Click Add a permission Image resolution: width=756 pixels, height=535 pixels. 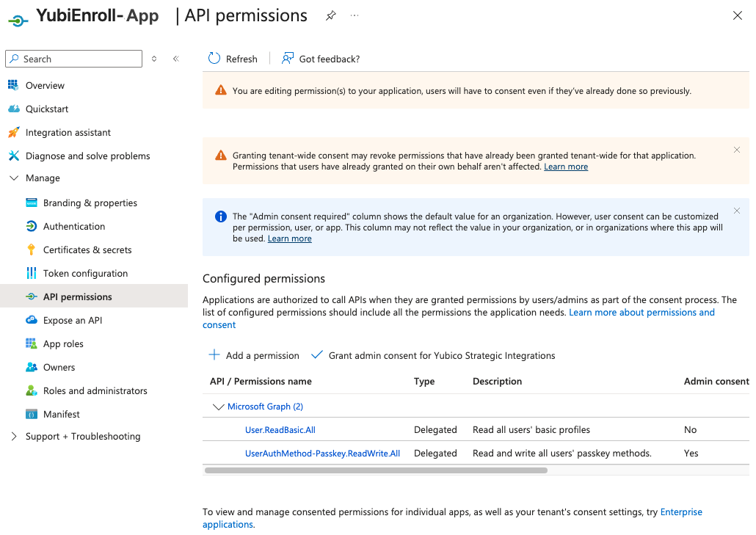click(262, 355)
